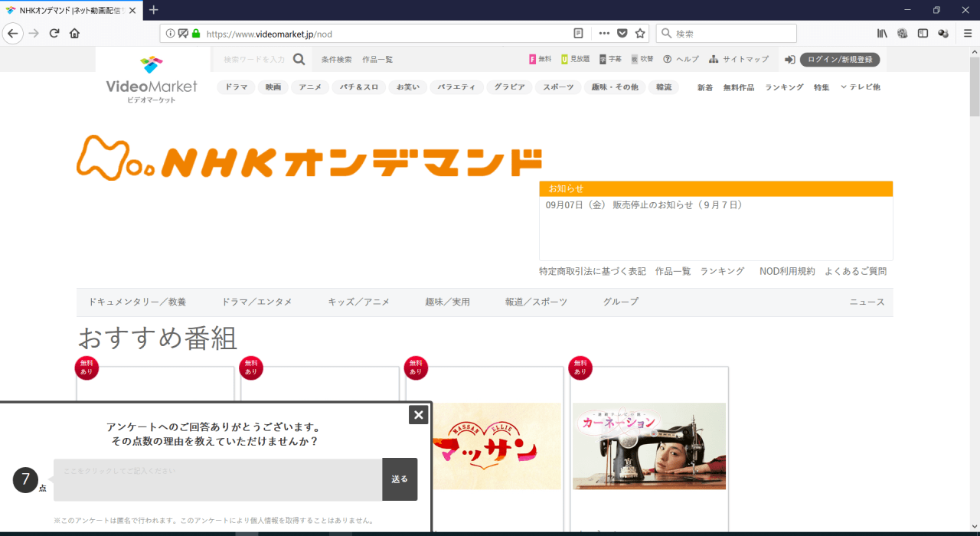Screen dimensions: 980x536
Task: Open the よくあるご質問 link
Action: tap(856, 271)
